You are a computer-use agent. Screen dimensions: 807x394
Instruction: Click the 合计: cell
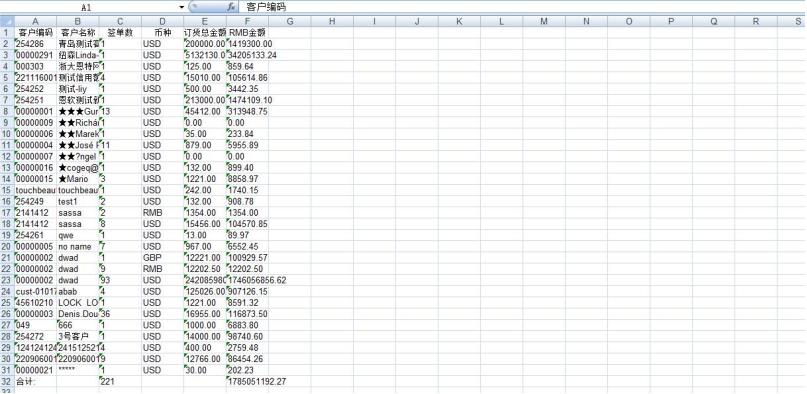click(36, 382)
